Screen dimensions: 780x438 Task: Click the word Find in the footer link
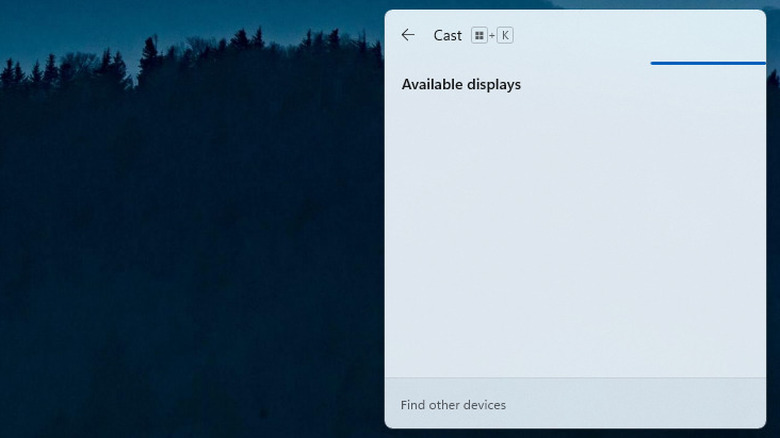click(x=412, y=405)
